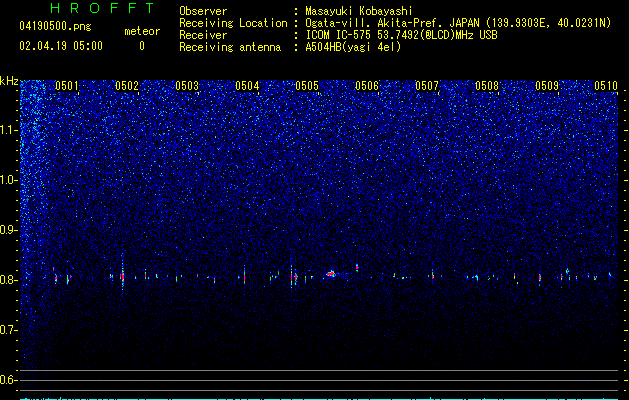Click the meteor count value 0

click(142, 46)
